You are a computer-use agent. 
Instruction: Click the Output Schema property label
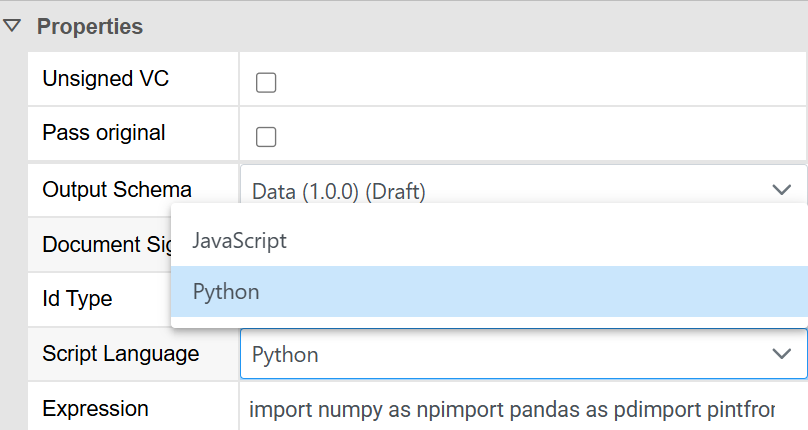point(116,189)
